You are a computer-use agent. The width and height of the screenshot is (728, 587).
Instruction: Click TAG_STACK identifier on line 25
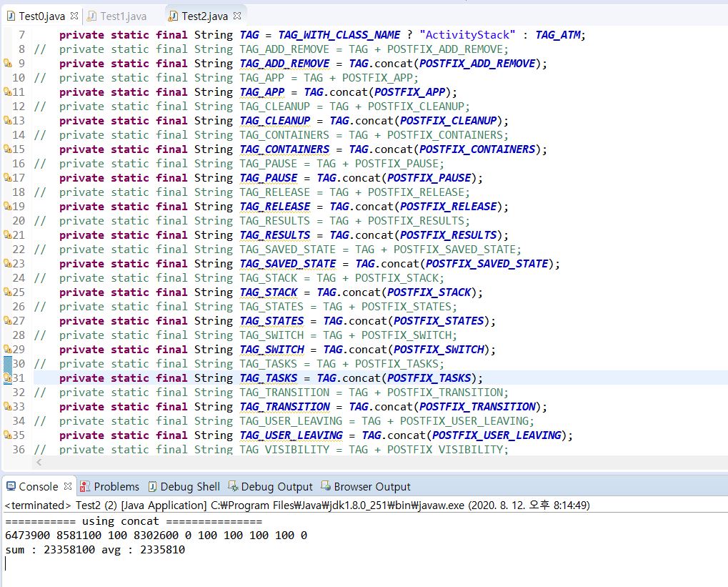click(269, 292)
